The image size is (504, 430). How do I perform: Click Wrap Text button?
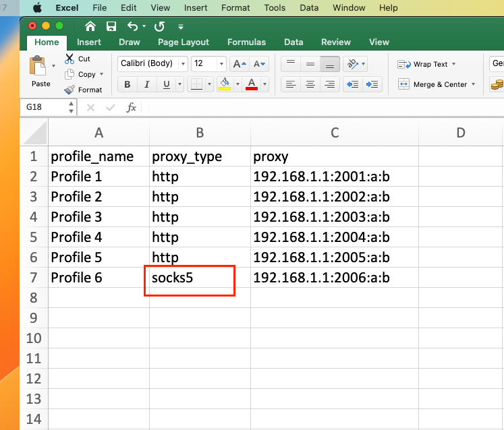point(422,64)
